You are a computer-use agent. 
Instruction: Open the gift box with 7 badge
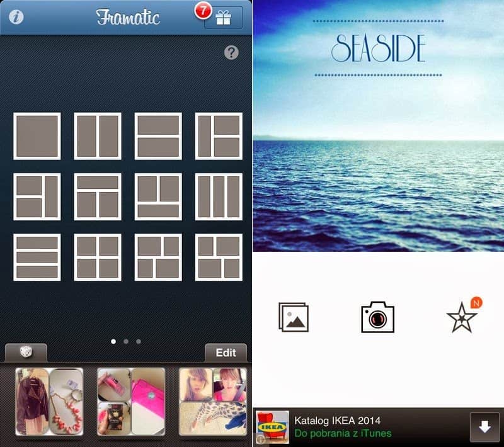[223, 18]
